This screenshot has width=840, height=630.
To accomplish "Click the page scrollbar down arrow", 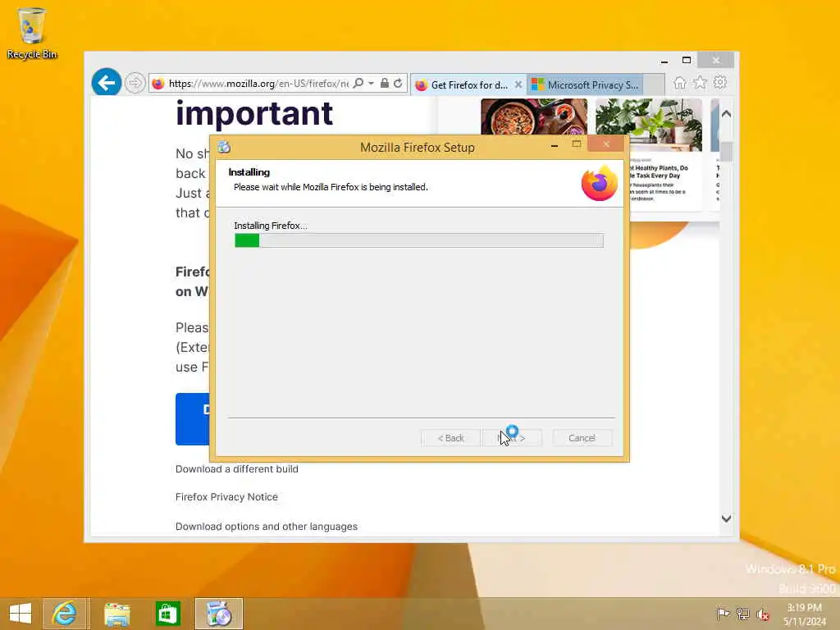I will click(727, 518).
